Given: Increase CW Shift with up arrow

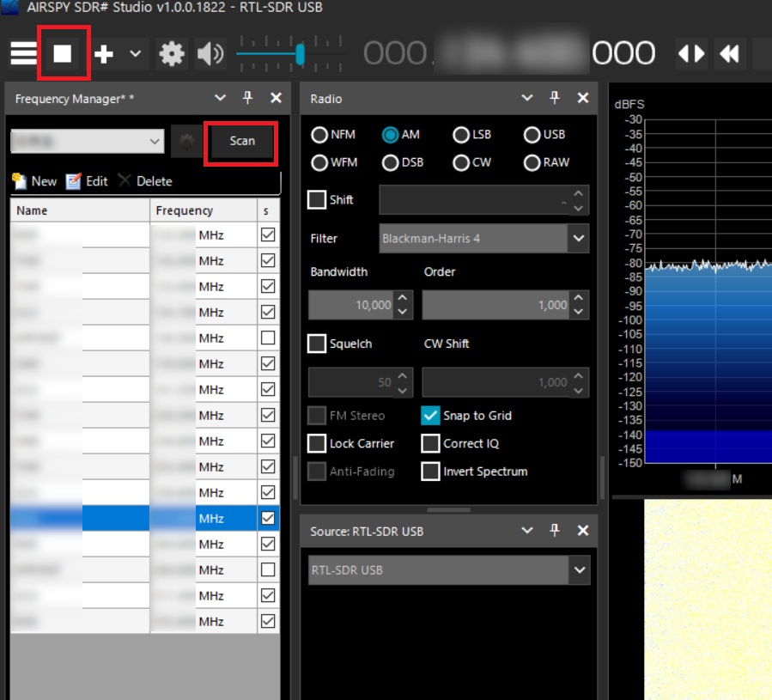Looking at the screenshot, I should 579,375.
